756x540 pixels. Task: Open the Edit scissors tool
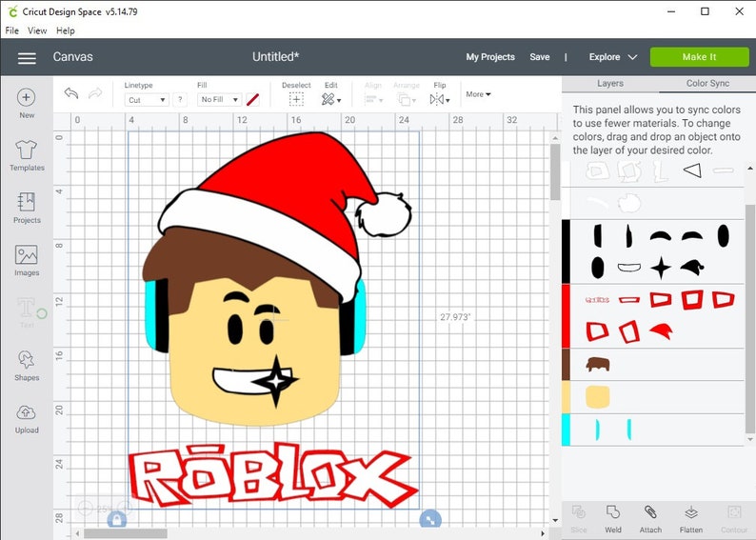[330, 99]
